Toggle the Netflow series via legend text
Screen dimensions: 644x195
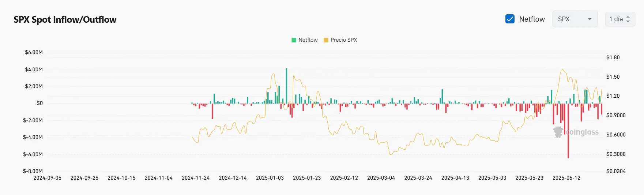tap(308, 40)
